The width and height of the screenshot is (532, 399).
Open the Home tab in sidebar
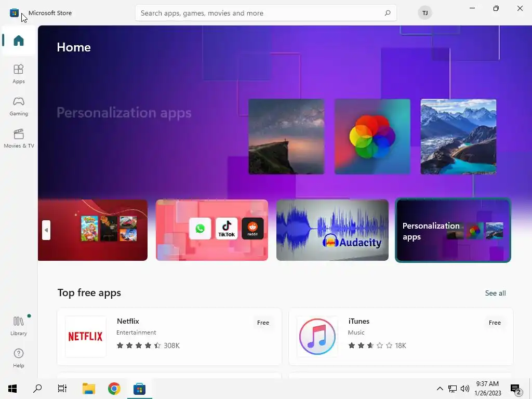(x=19, y=41)
